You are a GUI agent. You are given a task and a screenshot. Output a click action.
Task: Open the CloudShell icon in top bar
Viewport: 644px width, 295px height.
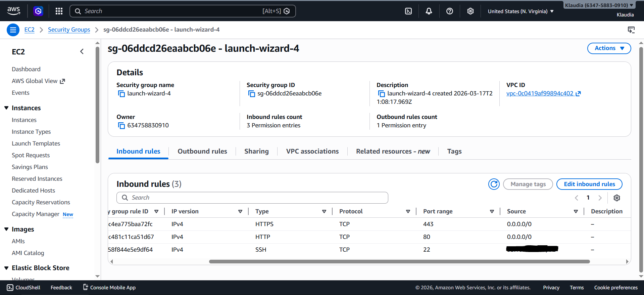tap(408, 11)
